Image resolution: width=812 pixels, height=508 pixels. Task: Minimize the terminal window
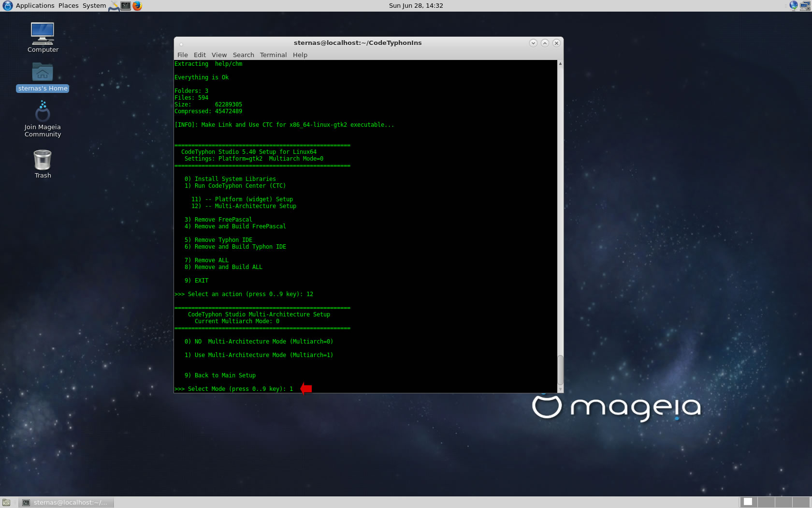[533, 43]
